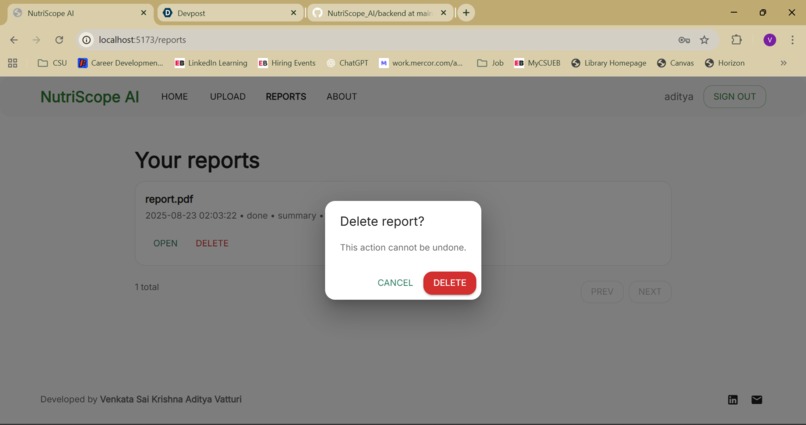Image resolution: width=806 pixels, height=425 pixels.
Task: Go to ABOUT in the navigation
Action: click(341, 97)
